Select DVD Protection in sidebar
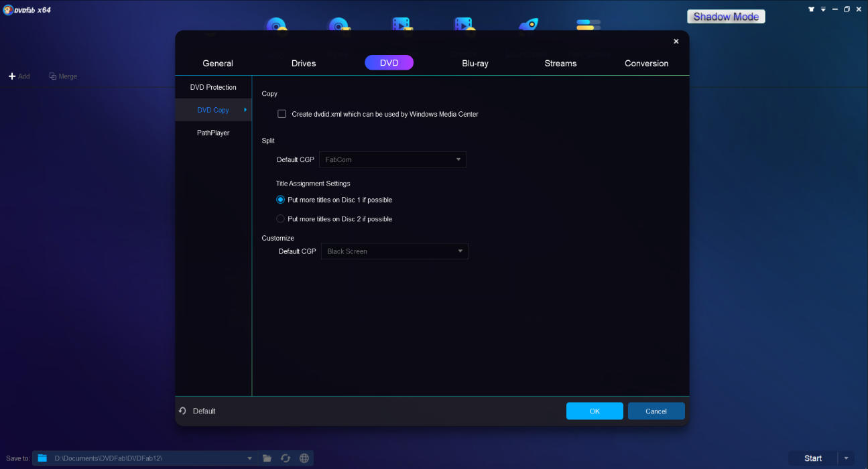Image resolution: width=868 pixels, height=469 pixels. click(x=213, y=87)
